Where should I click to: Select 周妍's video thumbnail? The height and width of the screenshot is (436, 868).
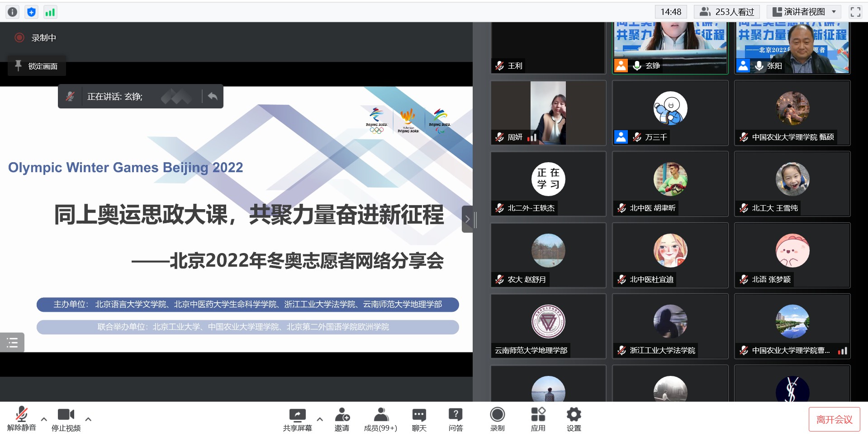pos(548,113)
